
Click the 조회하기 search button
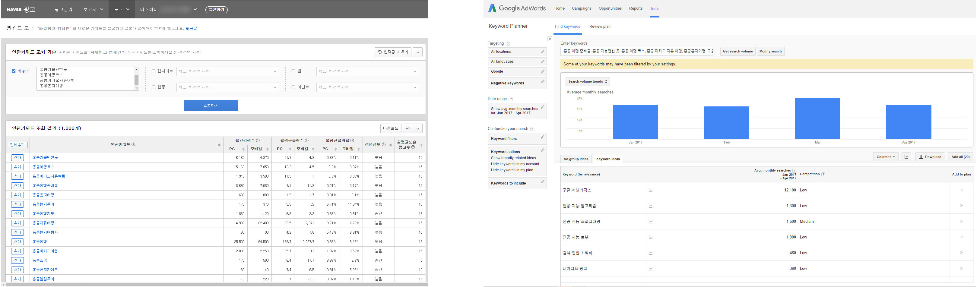211,106
